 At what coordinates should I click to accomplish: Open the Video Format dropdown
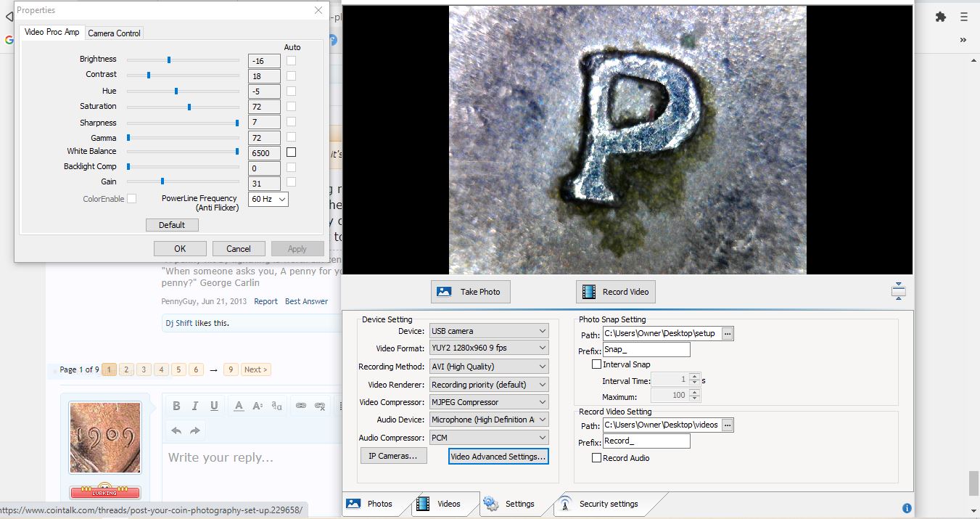[489, 348]
